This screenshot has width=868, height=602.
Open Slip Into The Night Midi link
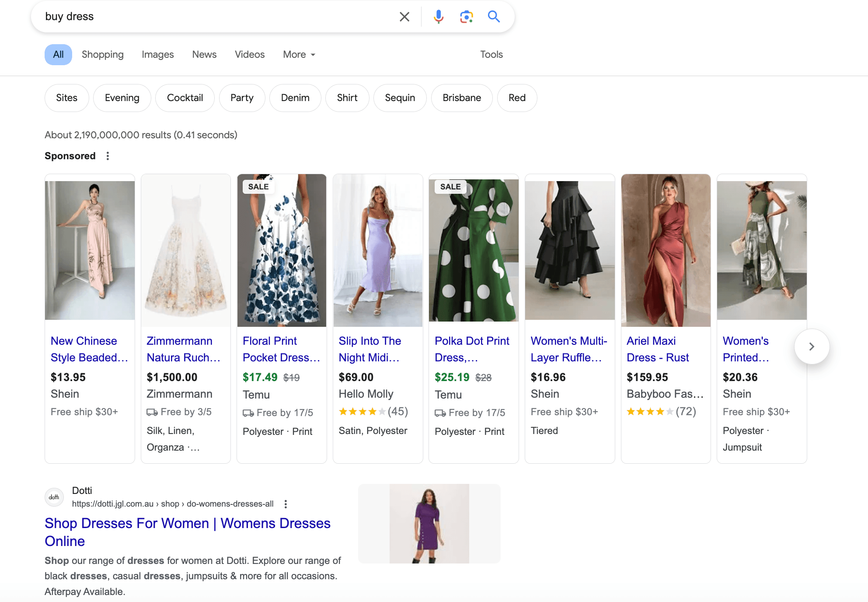(370, 349)
